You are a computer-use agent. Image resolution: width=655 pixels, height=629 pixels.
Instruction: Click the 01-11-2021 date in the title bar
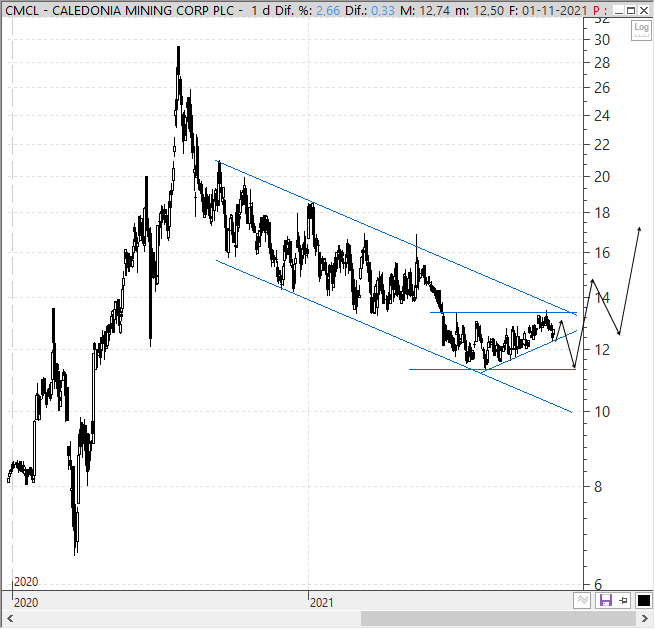coord(554,10)
